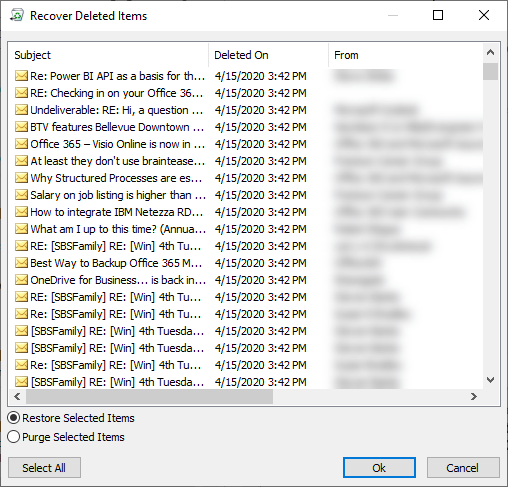The image size is (508, 487).
Task: Click envelope icon for IBM Netezza email
Action: 21,212
